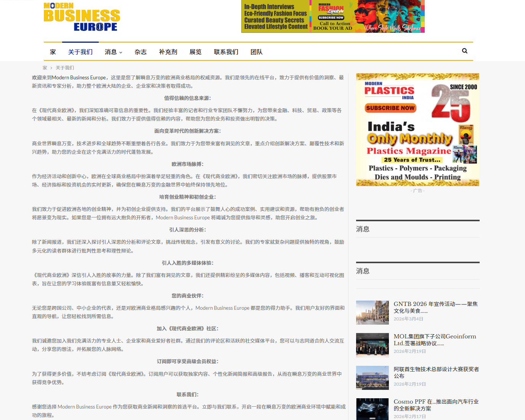Open the 补充剂 menu item
The height and width of the screenshot is (420, 525).
tap(168, 52)
